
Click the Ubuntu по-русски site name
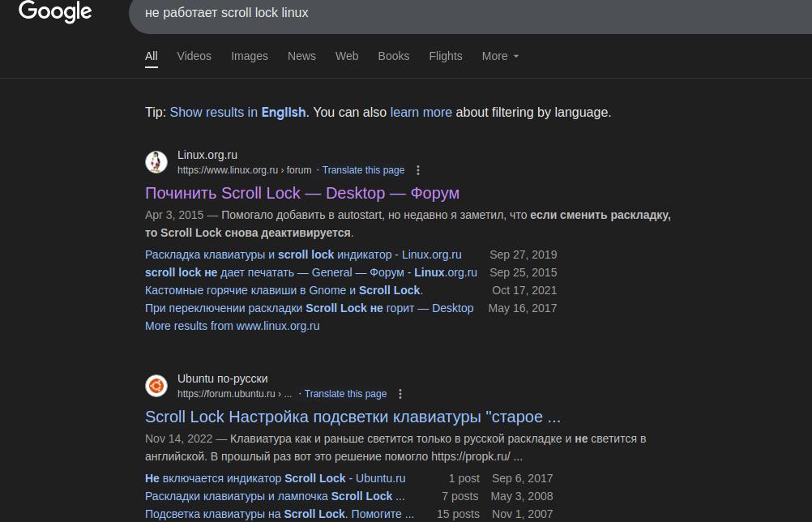pyautogui.click(x=223, y=379)
